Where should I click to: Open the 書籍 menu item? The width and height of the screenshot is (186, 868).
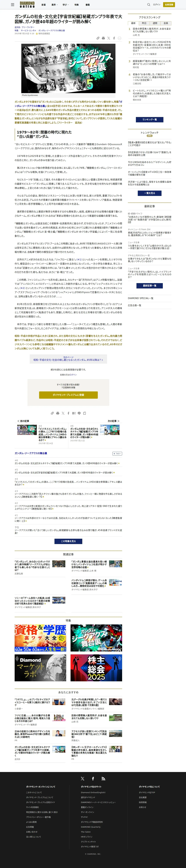tap(88, 5)
